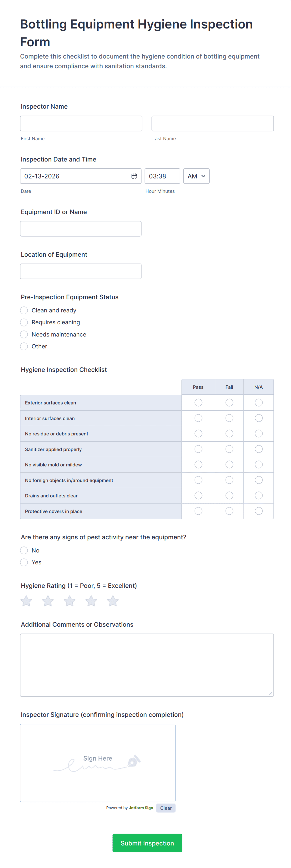The image size is (291, 868).
Task: Open the calendar date picker icon
Action: pyautogui.click(x=134, y=176)
